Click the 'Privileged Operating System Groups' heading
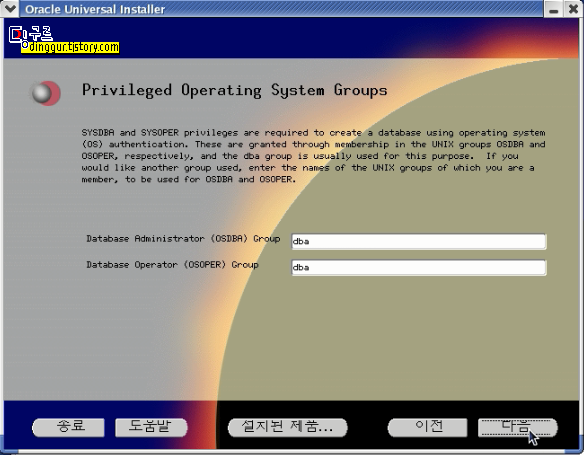Viewport: 584px width, 455px height. (x=235, y=90)
